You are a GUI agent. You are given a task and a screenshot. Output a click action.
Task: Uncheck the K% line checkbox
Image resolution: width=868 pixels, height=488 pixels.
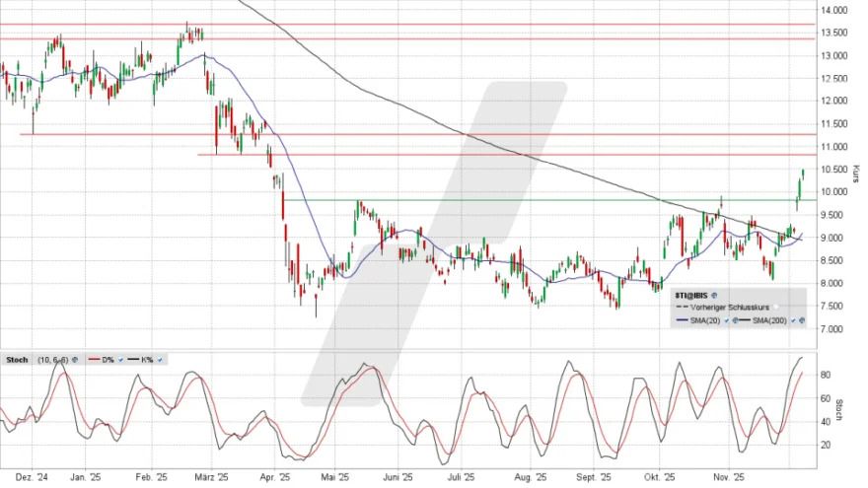(x=159, y=359)
